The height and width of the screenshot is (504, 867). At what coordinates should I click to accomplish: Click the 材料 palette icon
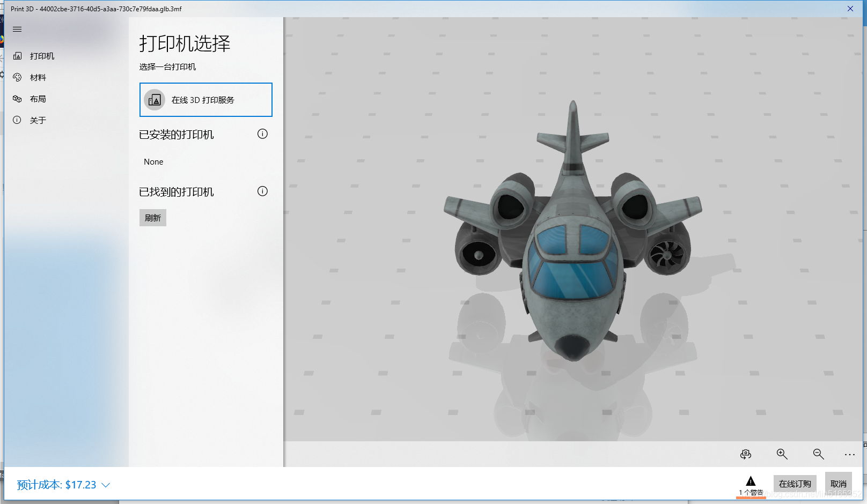(x=17, y=77)
